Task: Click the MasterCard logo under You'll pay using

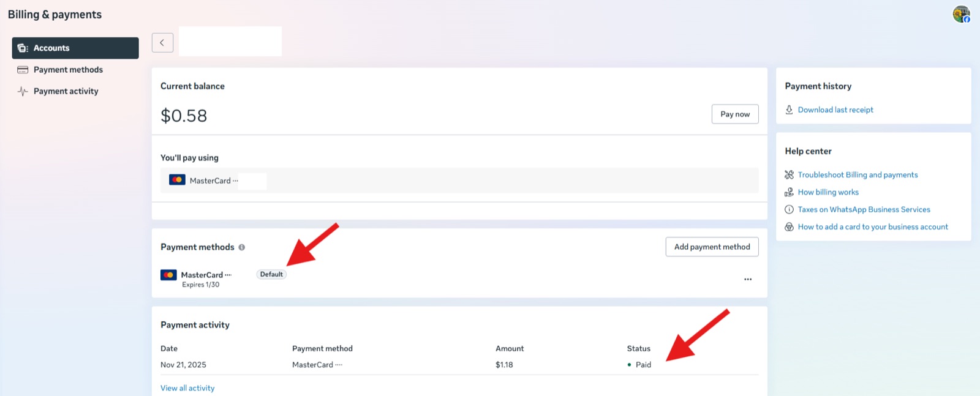Action: [177, 180]
